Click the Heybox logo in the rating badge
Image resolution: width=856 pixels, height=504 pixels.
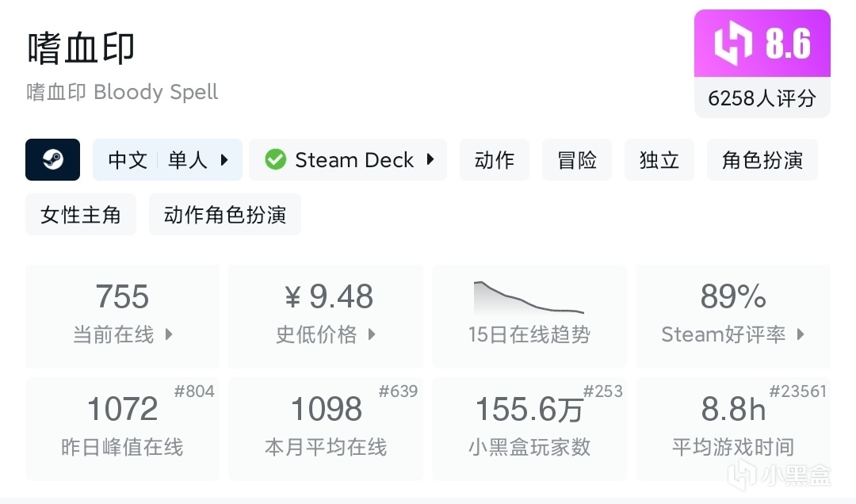pyautogui.click(x=732, y=44)
